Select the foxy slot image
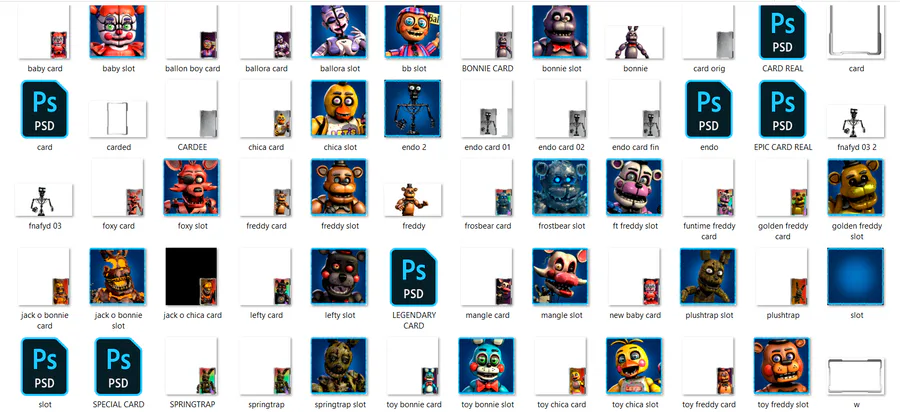 (192, 187)
